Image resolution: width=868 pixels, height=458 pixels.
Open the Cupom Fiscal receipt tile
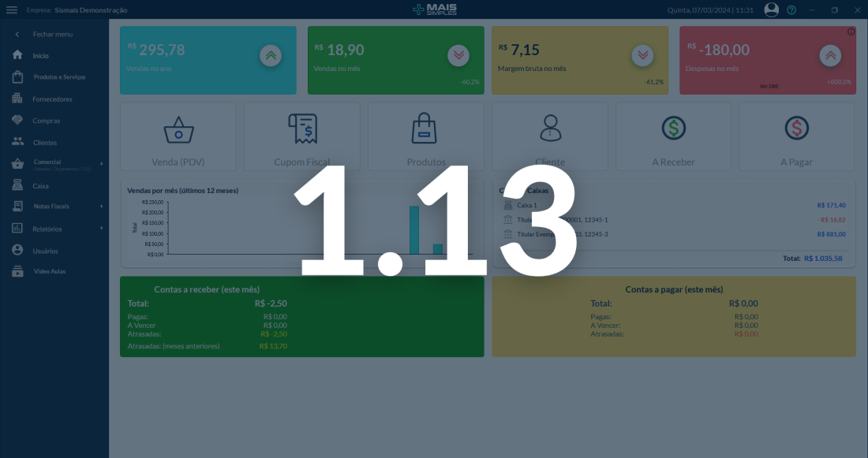click(302, 136)
